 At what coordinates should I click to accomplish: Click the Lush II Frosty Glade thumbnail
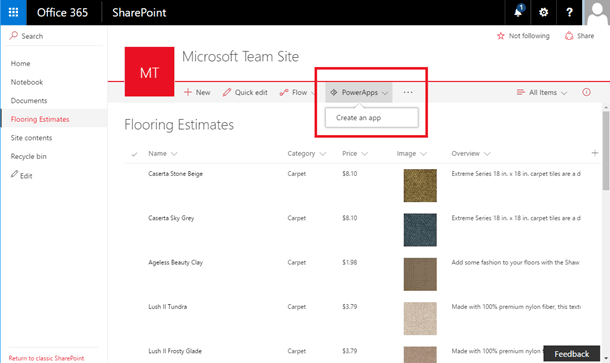tap(420, 354)
